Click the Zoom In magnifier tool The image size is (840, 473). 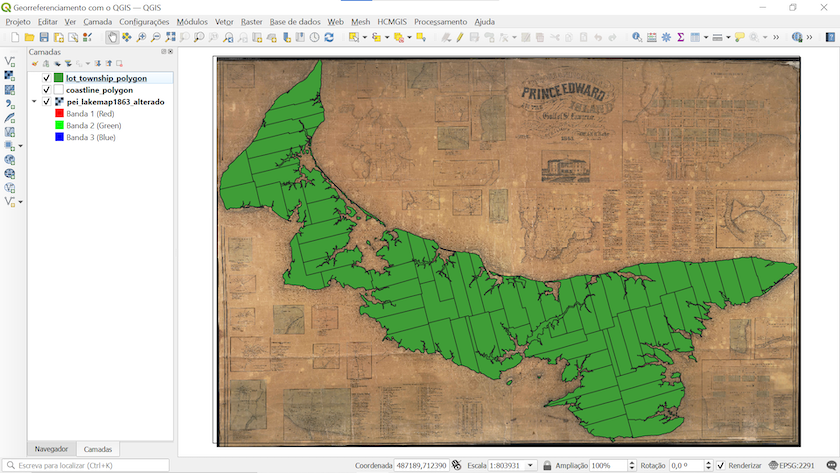click(x=141, y=37)
